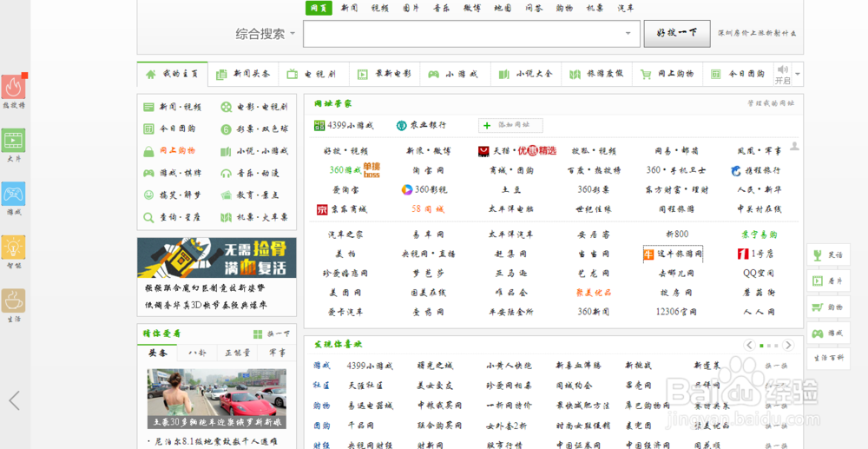Open the 游戏 shortcut on right panel
Screen dimensions: 868x449
point(828,333)
